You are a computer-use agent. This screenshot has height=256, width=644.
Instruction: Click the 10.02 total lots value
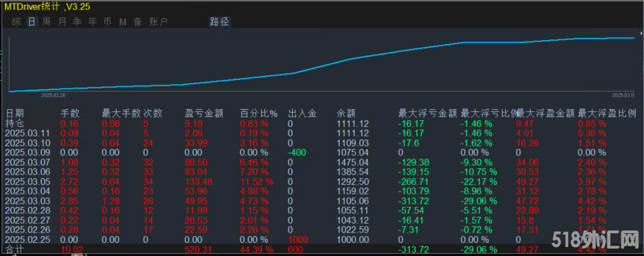point(72,249)
